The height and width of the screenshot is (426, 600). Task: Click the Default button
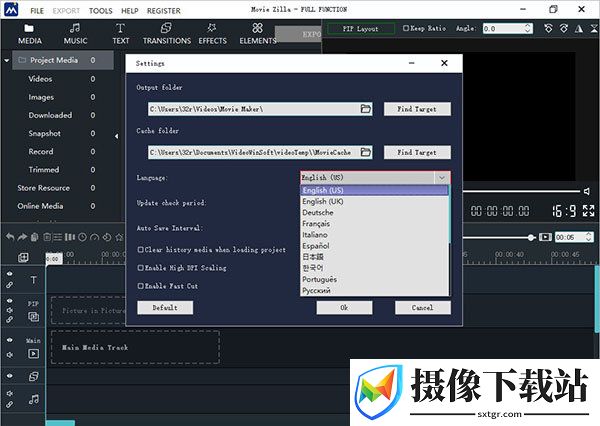(x=165, y=307)
